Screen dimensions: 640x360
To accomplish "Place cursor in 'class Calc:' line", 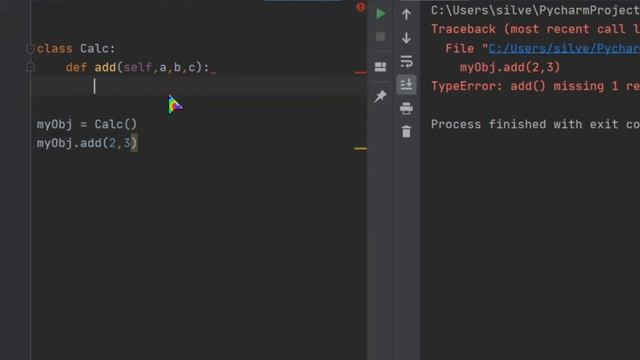I will tap(76, 49).
